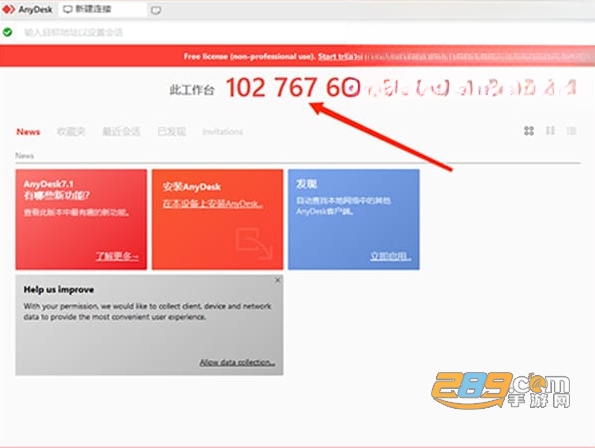
Task: Click the green connection status checkmark
Action: pyautogui.click(x=8, y=32)
